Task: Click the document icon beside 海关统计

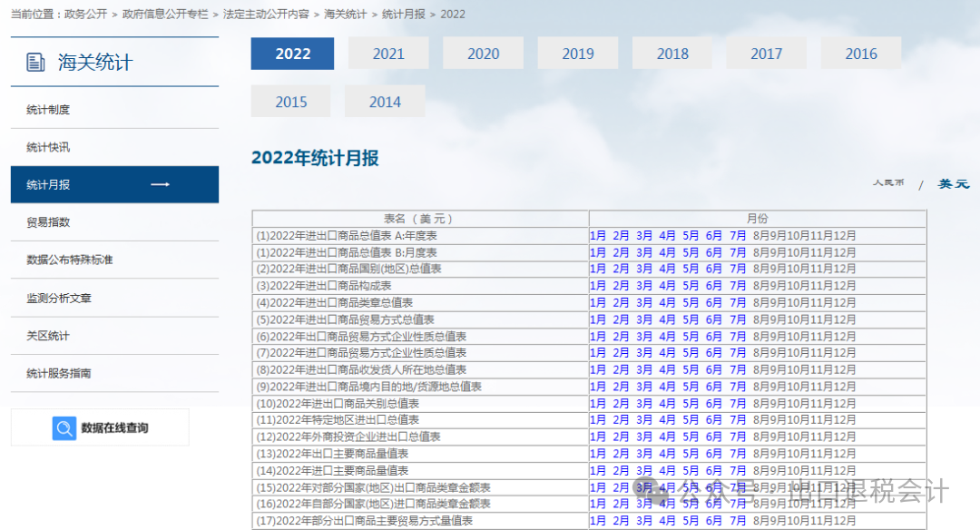Action: [36, 63]
